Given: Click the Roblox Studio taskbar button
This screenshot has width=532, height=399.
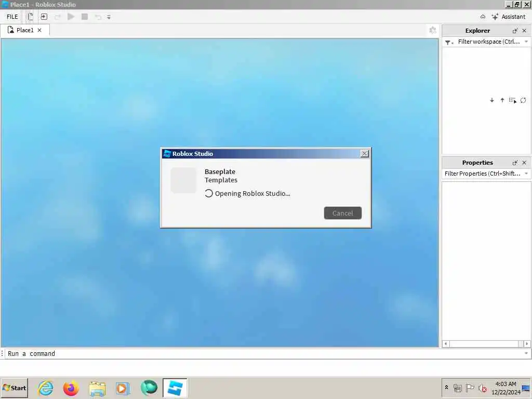Looking at the screenshot, I should [x=175, y=388].
